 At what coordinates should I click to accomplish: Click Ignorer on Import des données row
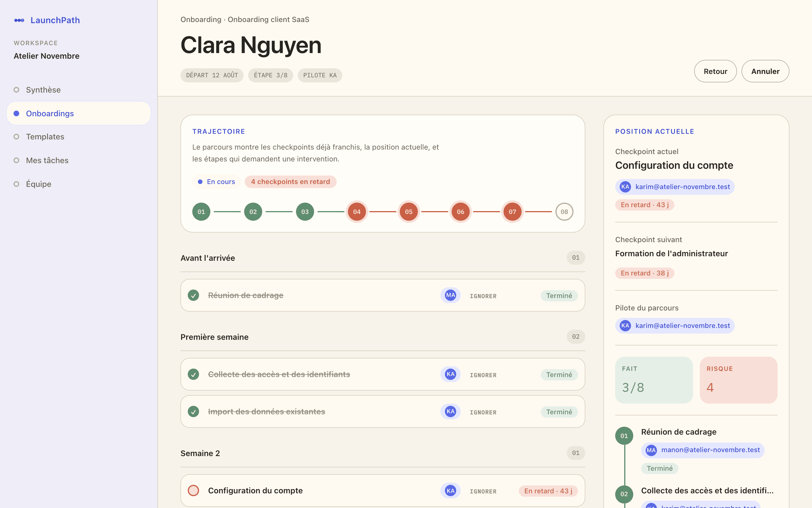click(x=483, y=412)
